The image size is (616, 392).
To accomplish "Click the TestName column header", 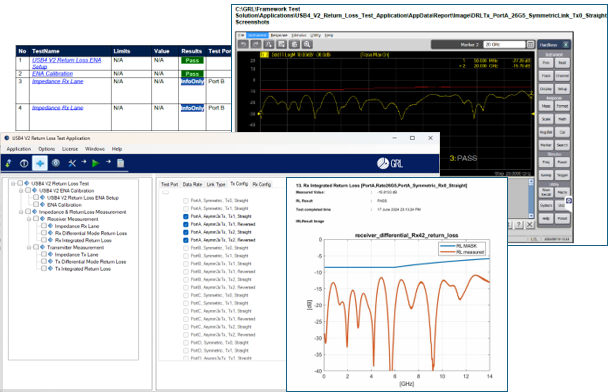I will tap(46, 51).
